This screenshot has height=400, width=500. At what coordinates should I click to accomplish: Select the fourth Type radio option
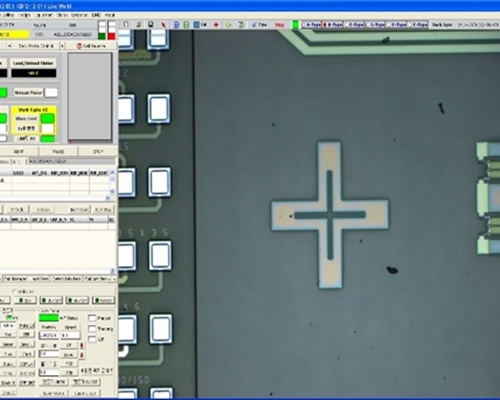coord(375,25)
